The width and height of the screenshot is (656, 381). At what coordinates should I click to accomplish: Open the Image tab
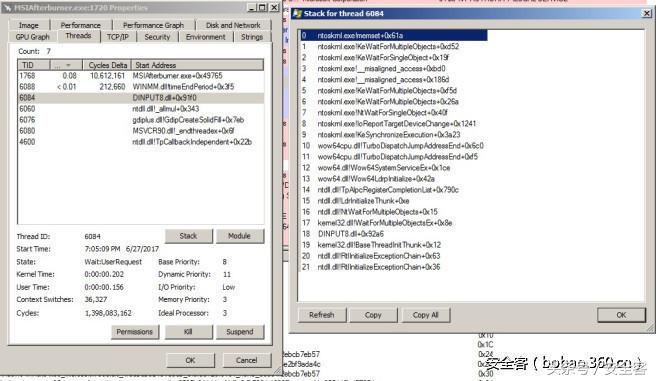pyautogui.click(x=29, y=25)
